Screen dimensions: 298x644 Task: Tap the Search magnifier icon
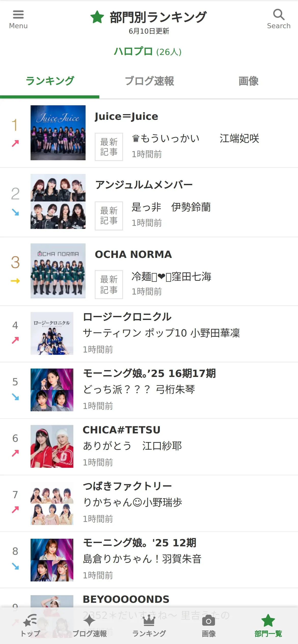[279, 15]
